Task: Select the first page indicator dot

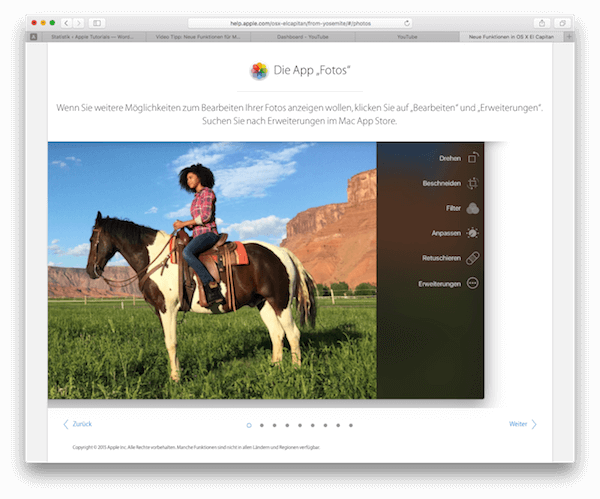Action: point(249,425)
